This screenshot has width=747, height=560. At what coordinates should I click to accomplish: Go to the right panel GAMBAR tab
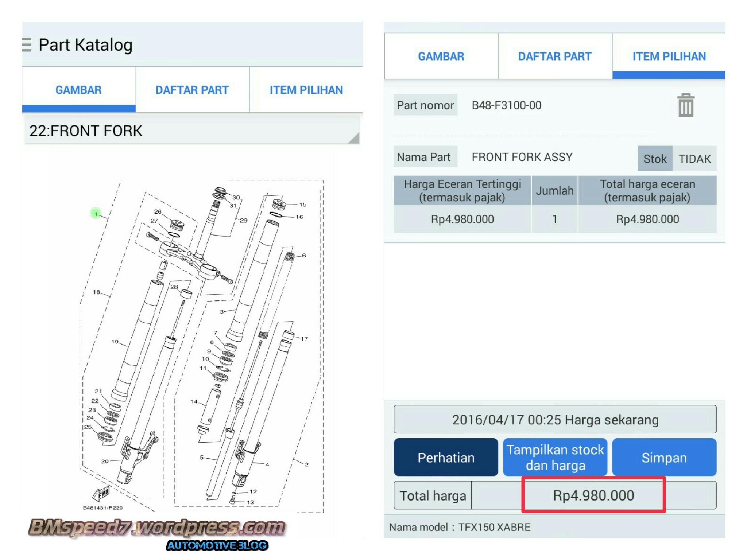[441, 57]
